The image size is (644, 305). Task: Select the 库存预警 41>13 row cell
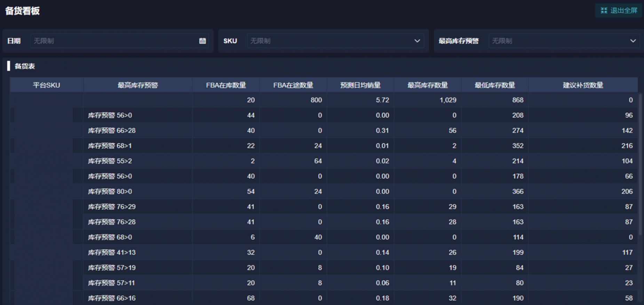tap(112, 253)
